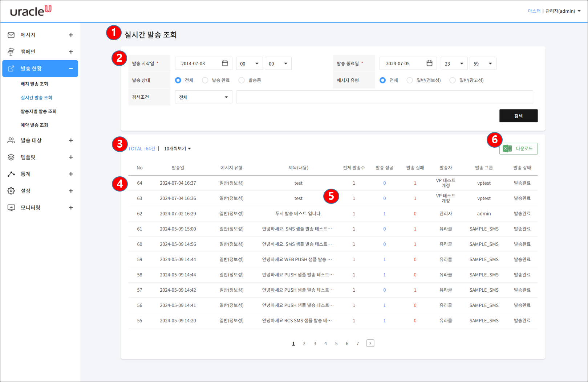Screen dimensions: 588x382
Task: Collapse 발송 현황 menu with minus icon
Action: [71, 69]
